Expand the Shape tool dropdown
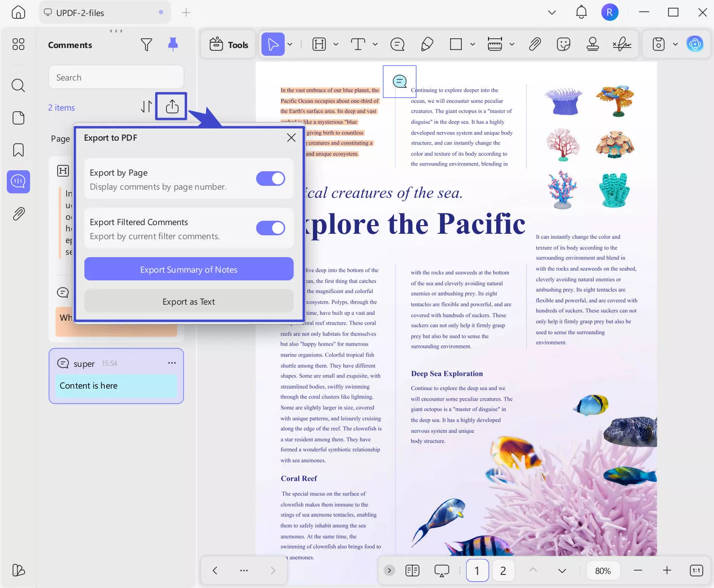Image resolution: width=714 pixels, height=588 pixels. point(473,44)
